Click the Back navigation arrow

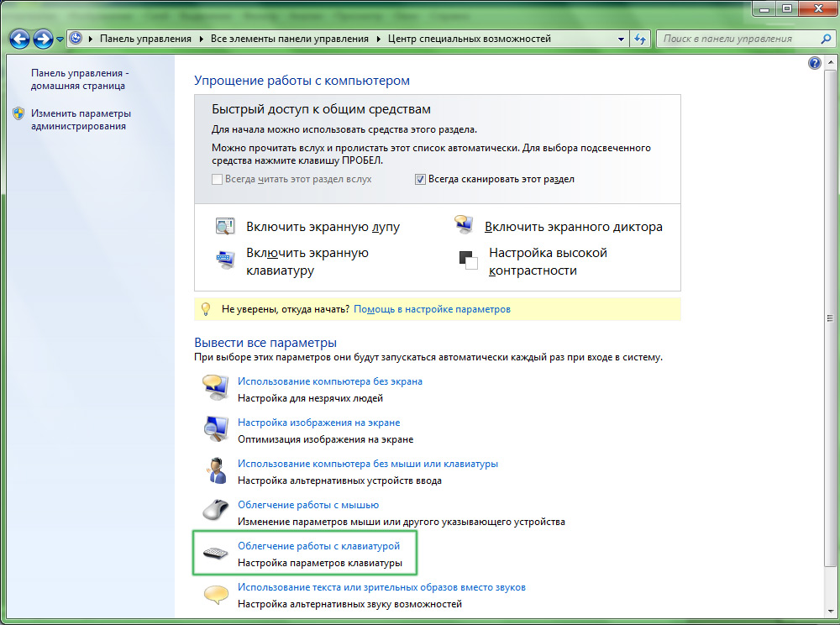click(x=20, y=39)
